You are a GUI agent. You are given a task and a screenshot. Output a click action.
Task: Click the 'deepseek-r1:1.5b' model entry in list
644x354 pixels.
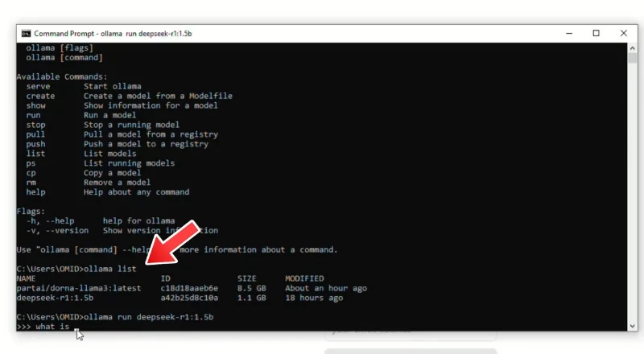55,298
